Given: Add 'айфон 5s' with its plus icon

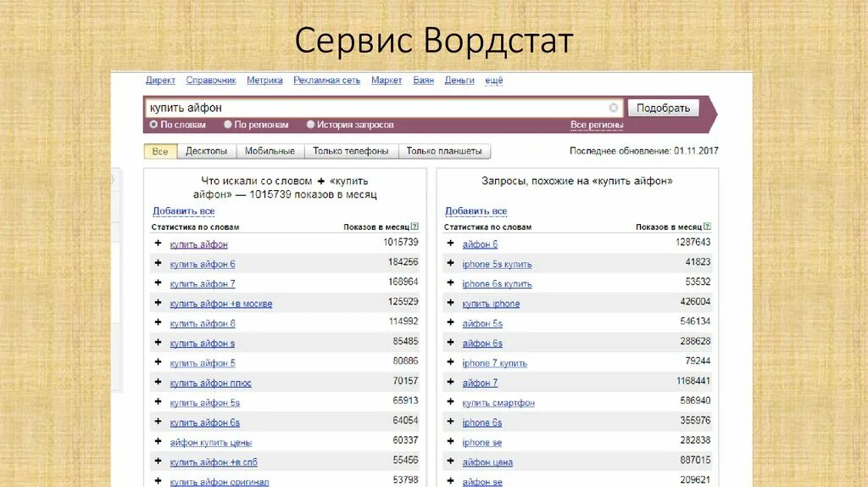Looking at the screenshot, I should click(451, 322).
